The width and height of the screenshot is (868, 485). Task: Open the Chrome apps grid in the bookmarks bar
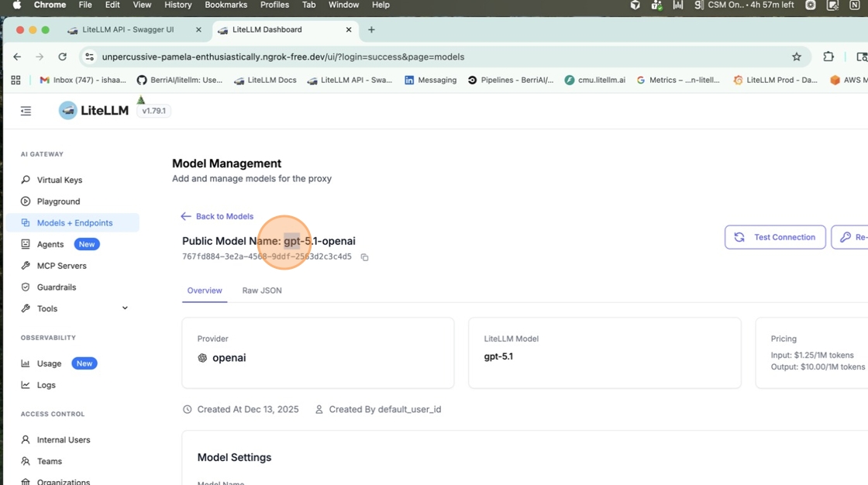pyautogui.click(x=15, y=81)
